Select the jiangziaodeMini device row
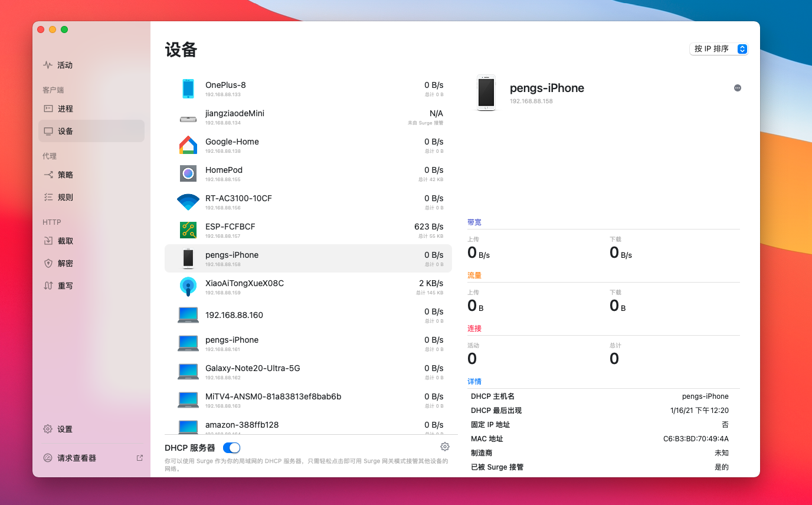Viewport: 812px width, 505px height. pos(308,117)
